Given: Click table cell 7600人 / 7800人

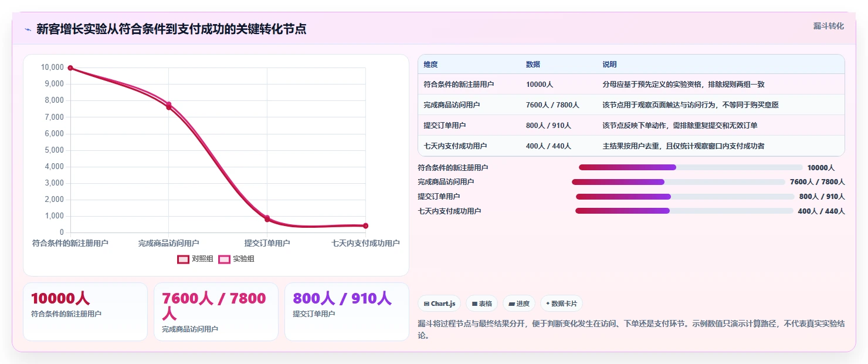Looking at the screenshot, I should (552, 105).
